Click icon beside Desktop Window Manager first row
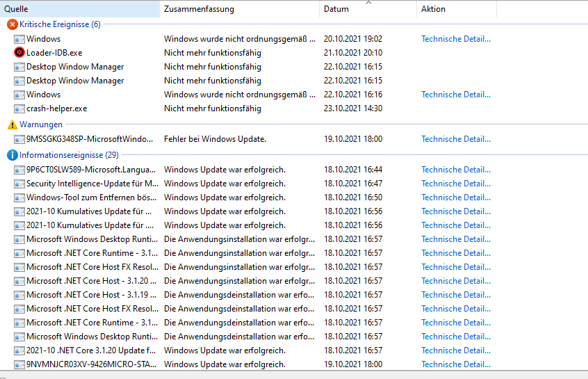588x379 pixels. click(19, 67)
